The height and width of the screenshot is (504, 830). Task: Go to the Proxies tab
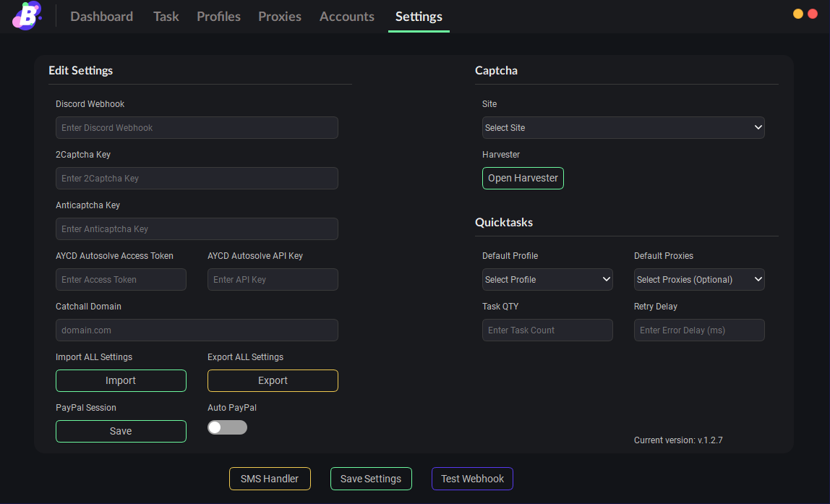tap(280, 16)
